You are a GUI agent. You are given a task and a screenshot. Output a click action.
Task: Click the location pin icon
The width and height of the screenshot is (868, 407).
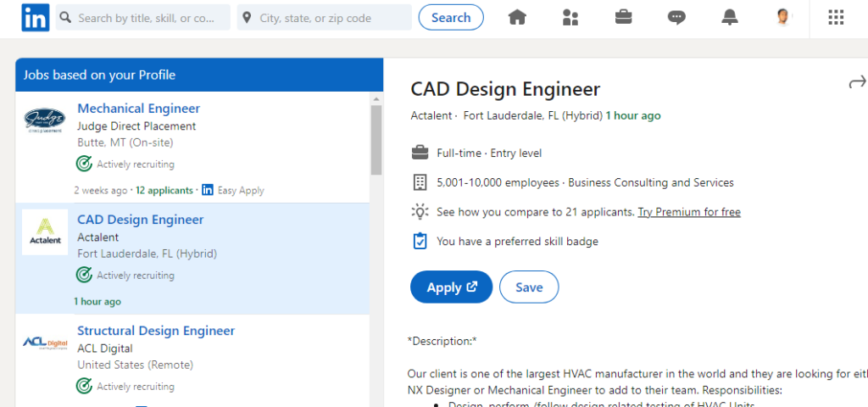click(x=248, y=18)
